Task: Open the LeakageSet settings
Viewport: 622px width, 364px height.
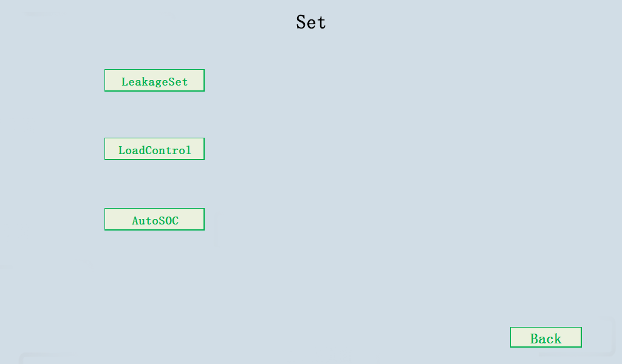Action: coord(154,81)
